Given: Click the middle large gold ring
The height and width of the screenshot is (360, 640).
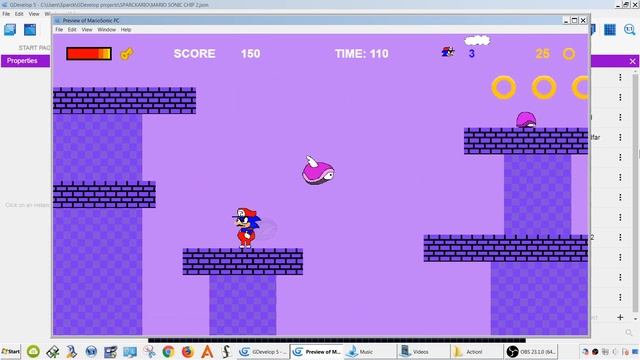Looking at the screenshot, I should (544, 87).
